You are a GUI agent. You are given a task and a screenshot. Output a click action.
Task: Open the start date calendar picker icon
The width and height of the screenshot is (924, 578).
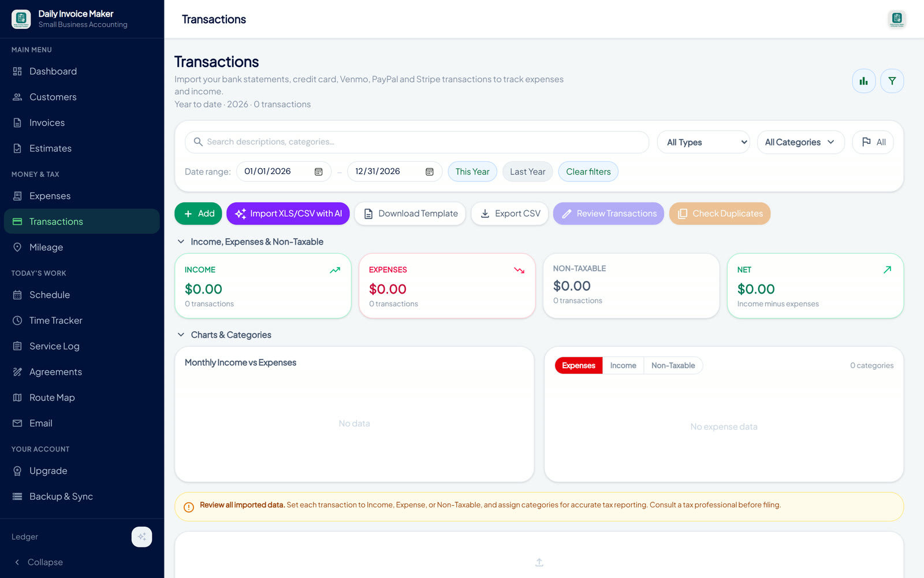(x=318, y=172)
